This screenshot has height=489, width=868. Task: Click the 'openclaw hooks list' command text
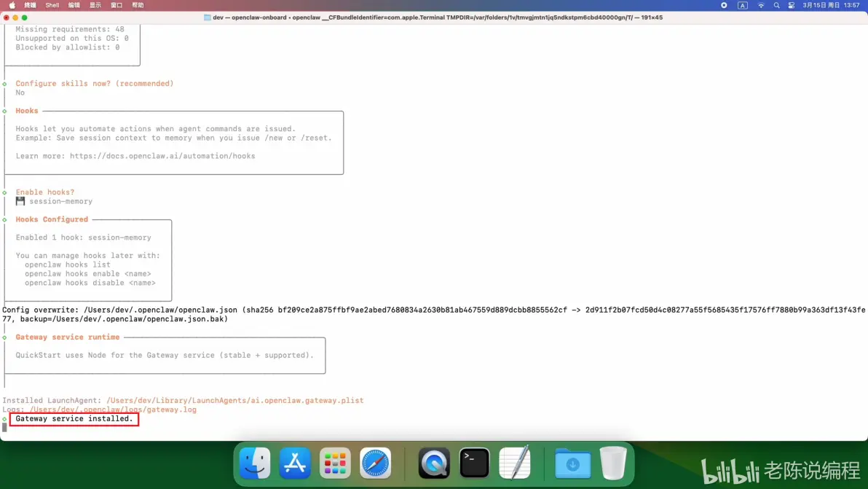tap(68, 265)
